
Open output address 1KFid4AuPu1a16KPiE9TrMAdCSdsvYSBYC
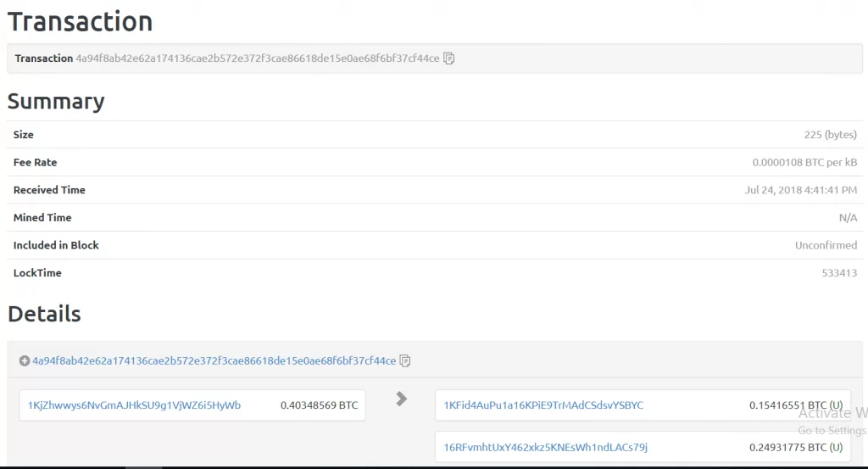click(x=543, y=405)
